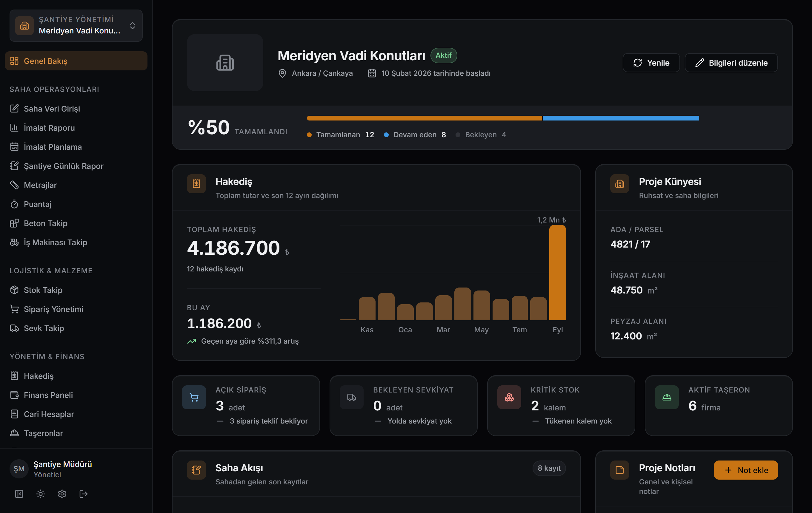Navigate to Şantiye Günlük Rapor
Viewport: 812px width, 513px height.
pos(76,166)
